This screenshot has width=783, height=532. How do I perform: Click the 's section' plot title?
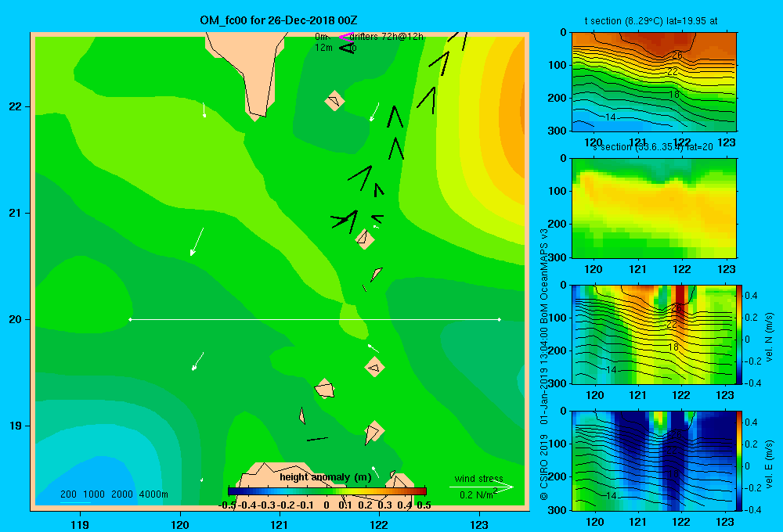click(x=653, y=147)
